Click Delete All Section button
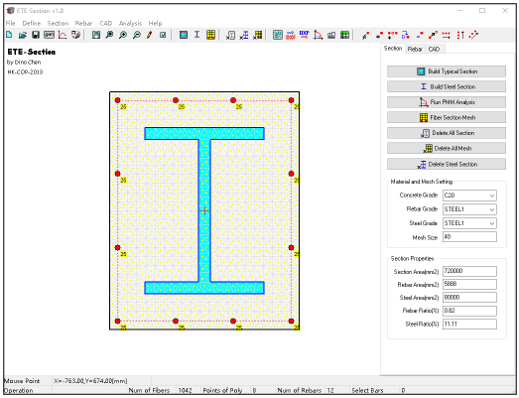 [x=446, y=133]
